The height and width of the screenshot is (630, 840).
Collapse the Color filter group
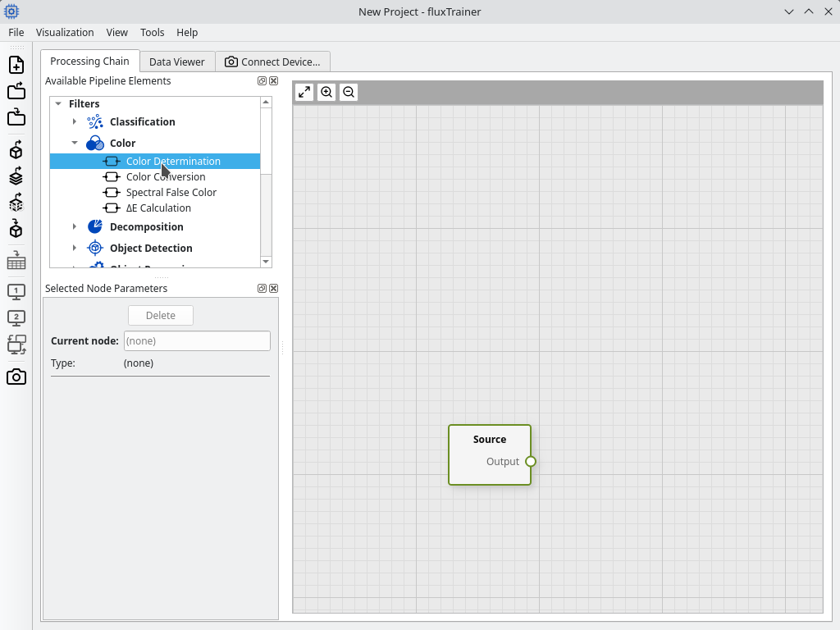(75, 143)
